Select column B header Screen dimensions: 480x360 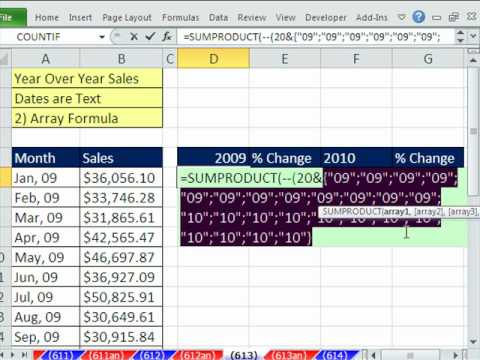pyautogui.click(x=121, y=59)
